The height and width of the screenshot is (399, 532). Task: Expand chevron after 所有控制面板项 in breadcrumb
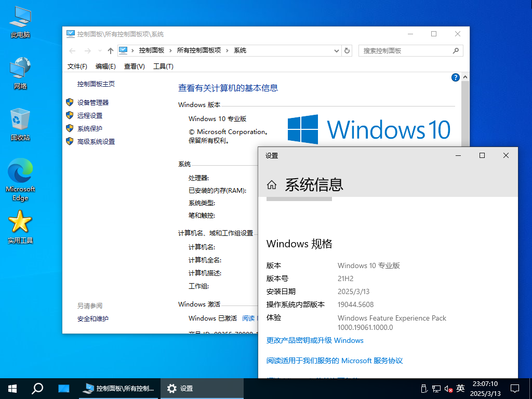tap(228, 50)
